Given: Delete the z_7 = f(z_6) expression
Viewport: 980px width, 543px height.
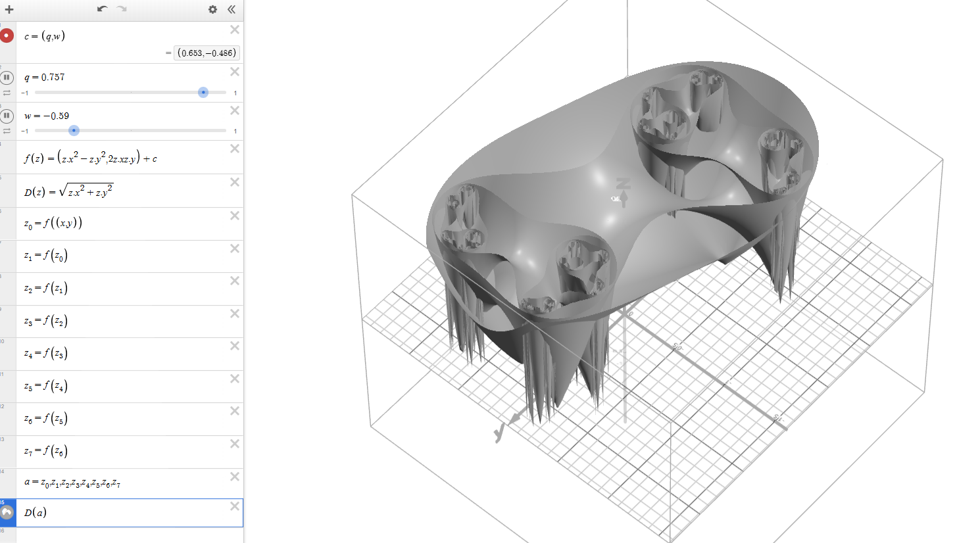Looking at the screenshot, I should 234,444.
